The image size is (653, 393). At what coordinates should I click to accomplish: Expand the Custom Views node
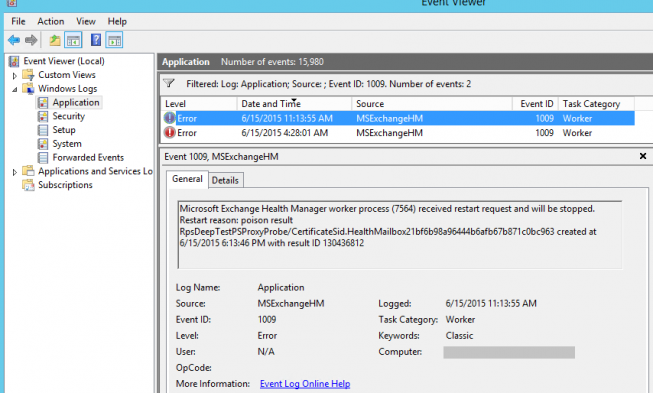pos(15,75)
